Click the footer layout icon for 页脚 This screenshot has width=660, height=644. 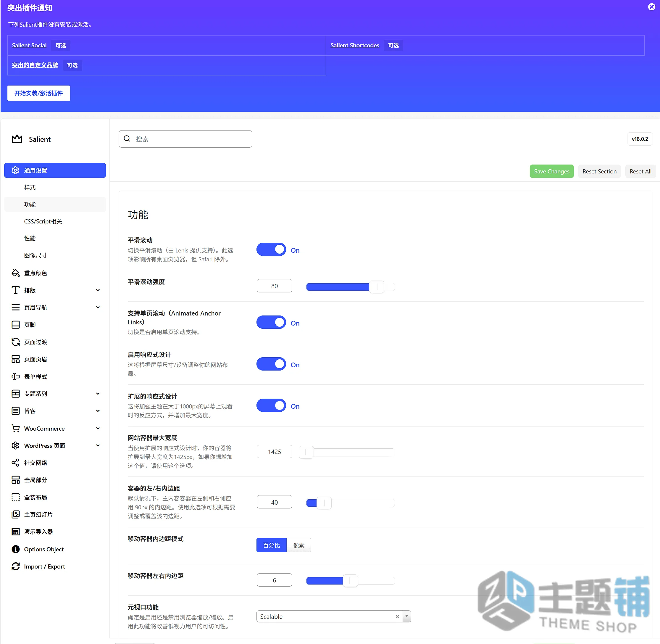pyautogui.click(x=16, y=325)
